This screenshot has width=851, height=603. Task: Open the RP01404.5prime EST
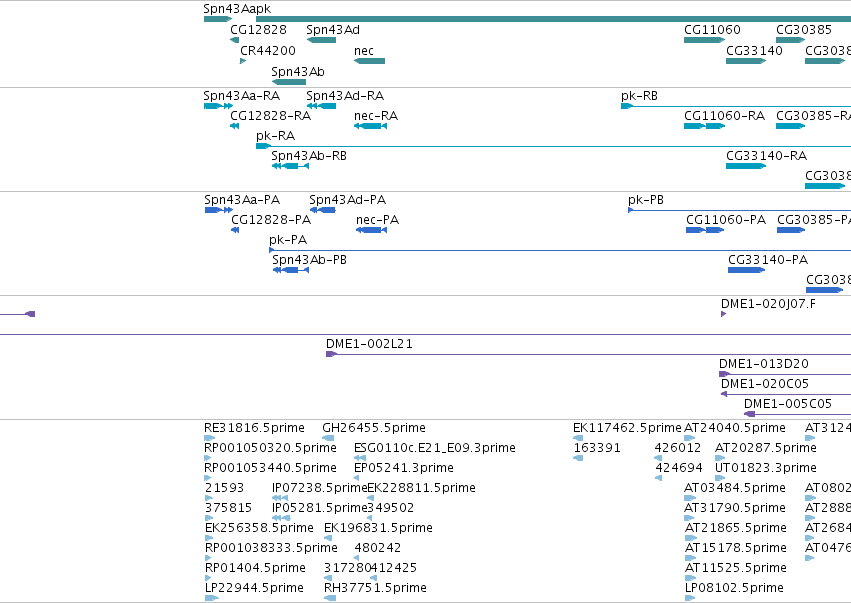208,578
